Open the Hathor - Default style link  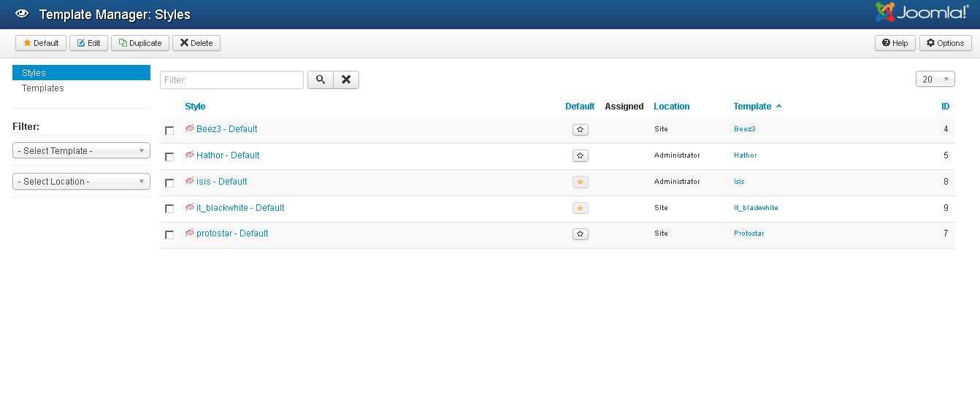point(228,155)
